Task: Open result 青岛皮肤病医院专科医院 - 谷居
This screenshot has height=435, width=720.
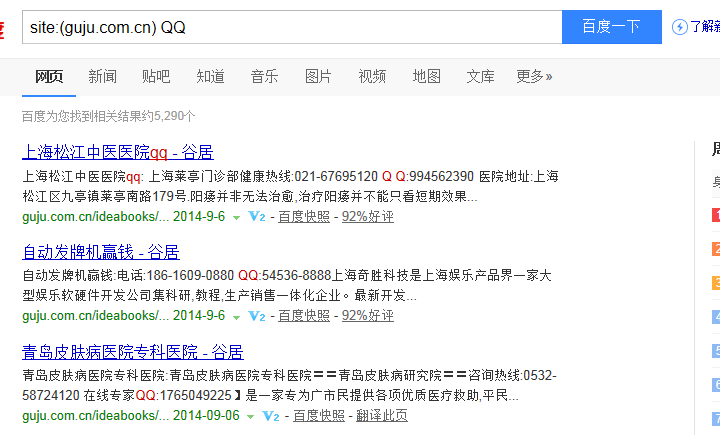Action: click(133, 352)
